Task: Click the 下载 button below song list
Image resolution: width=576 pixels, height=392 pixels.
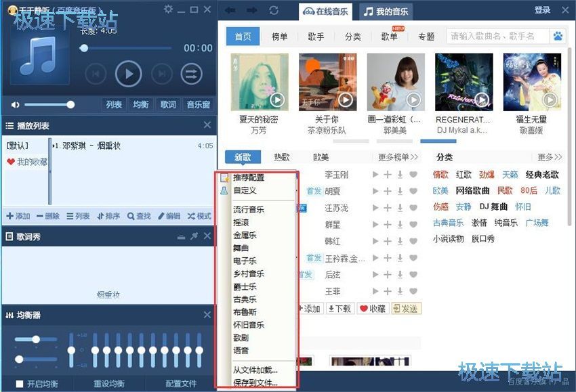Action: coord(340,309)
